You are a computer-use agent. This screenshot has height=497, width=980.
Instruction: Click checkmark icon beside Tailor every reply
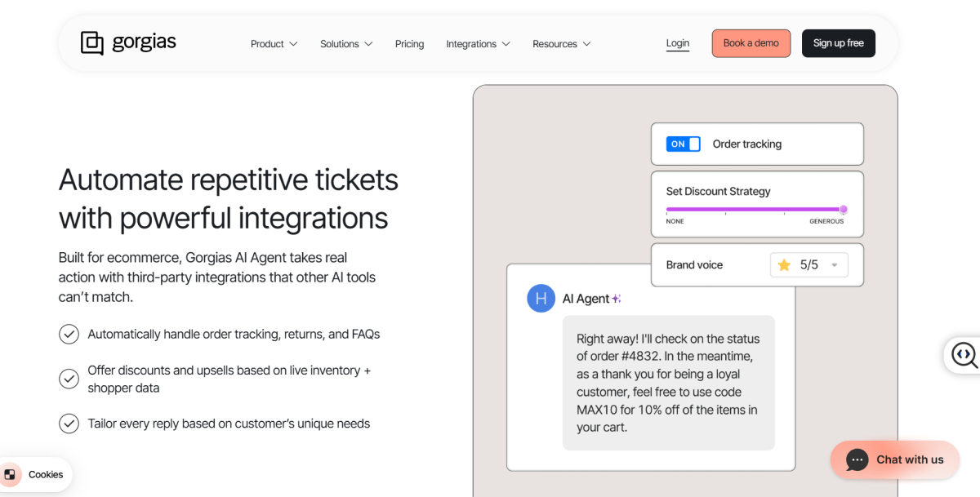coord(69,424)
